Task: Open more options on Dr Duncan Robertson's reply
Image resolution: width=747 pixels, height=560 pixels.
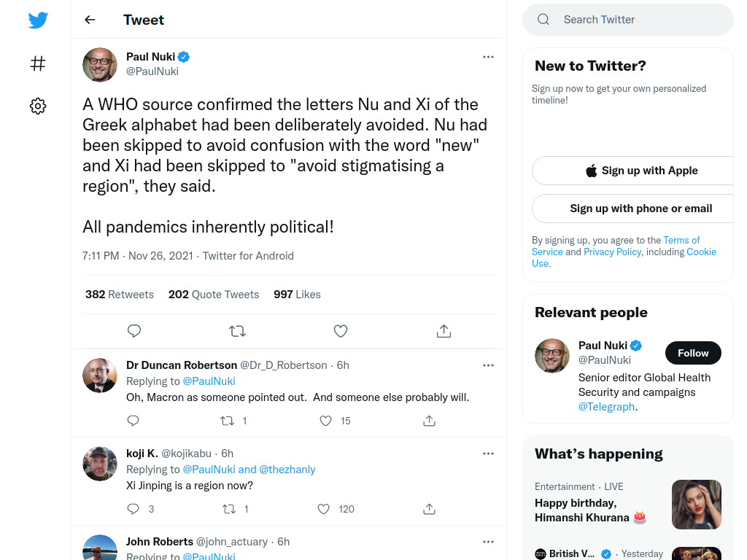Action: pyautogui.click(x=488, y=365)
